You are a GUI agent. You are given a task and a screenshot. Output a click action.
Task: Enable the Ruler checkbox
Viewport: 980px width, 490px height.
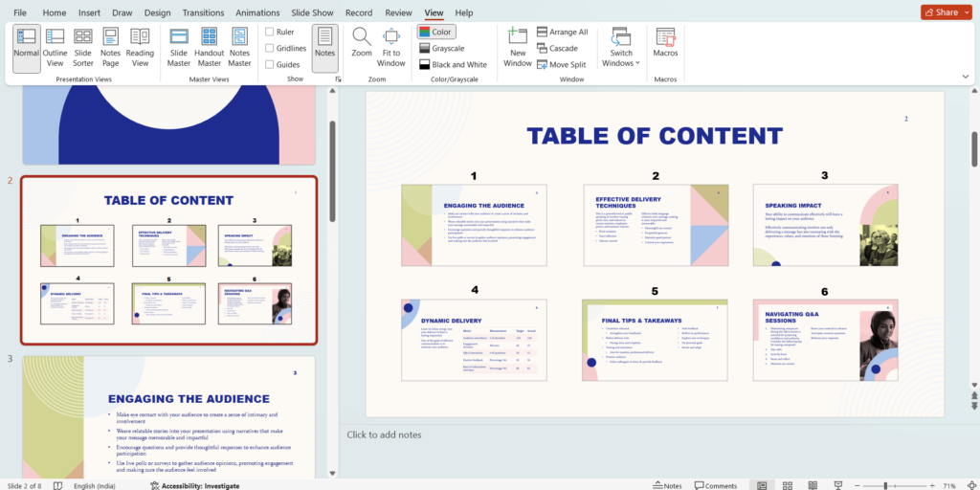271,32
